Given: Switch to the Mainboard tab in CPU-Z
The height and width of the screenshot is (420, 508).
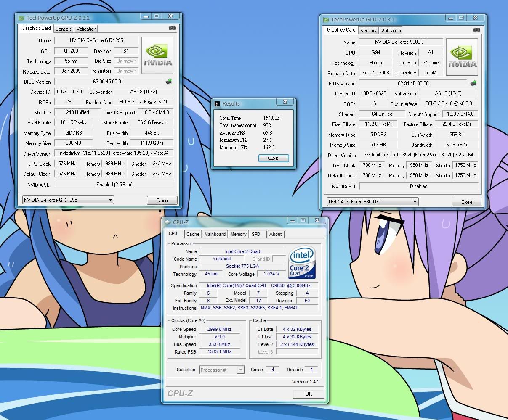Looking at the screenshot, I should (215, 234).
